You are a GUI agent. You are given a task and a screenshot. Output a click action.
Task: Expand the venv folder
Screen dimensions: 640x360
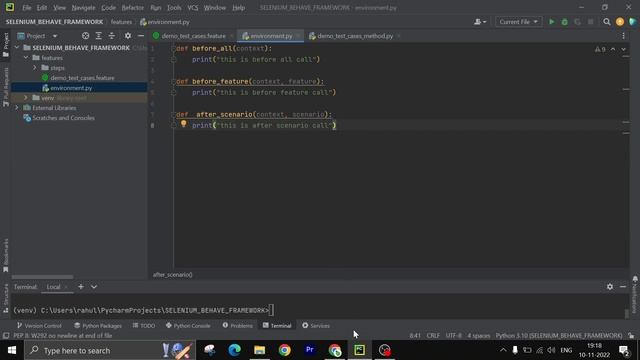click(x=26, y=98)
